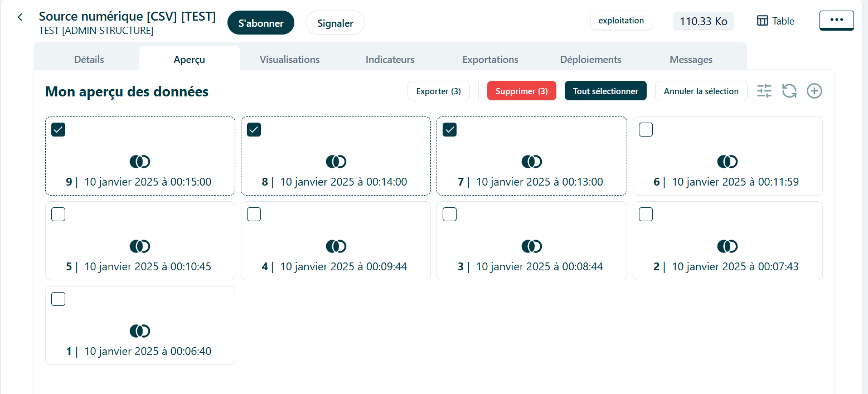This screenshot has width=868, height=394.
Task: Open the Visualisations tab
Action: (290, 59)
